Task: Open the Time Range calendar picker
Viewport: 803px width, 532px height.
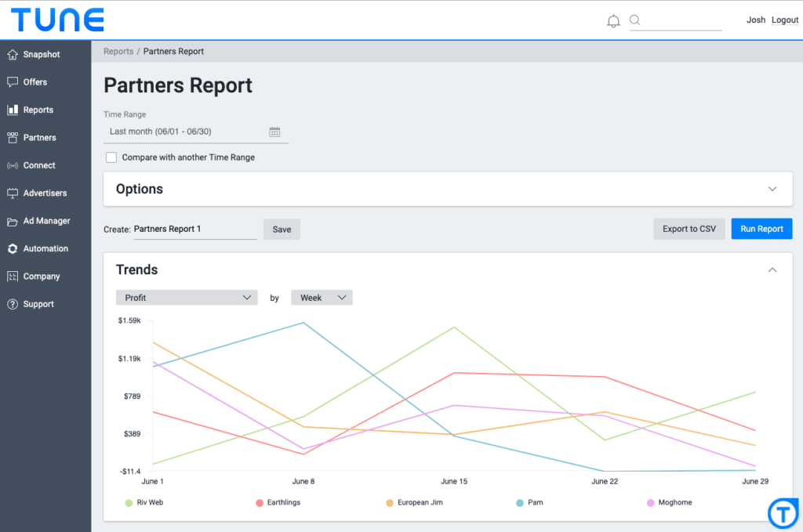Action: tap(274, 131)
